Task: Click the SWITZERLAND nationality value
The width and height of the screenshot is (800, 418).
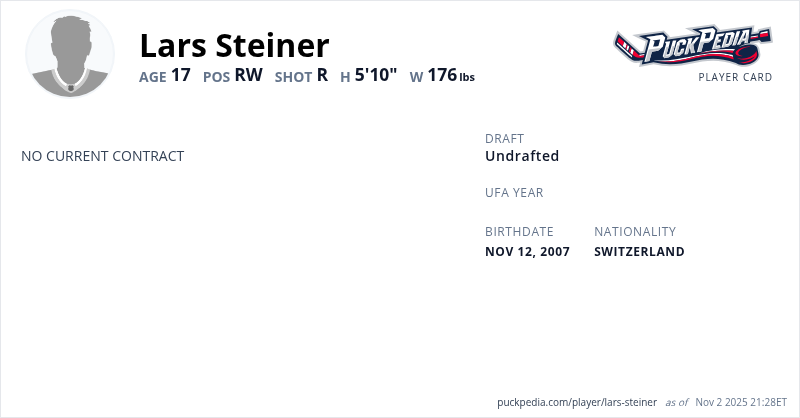Action: coord(639,251)
